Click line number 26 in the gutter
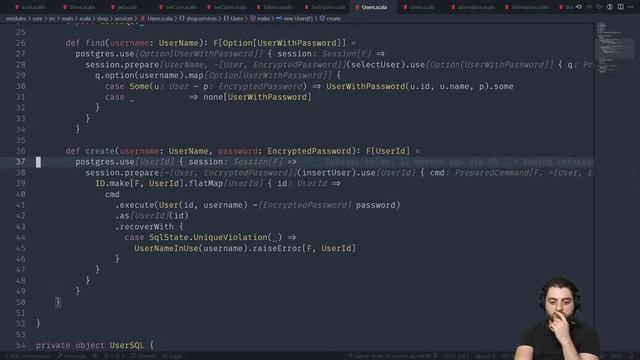 point(20,43)
